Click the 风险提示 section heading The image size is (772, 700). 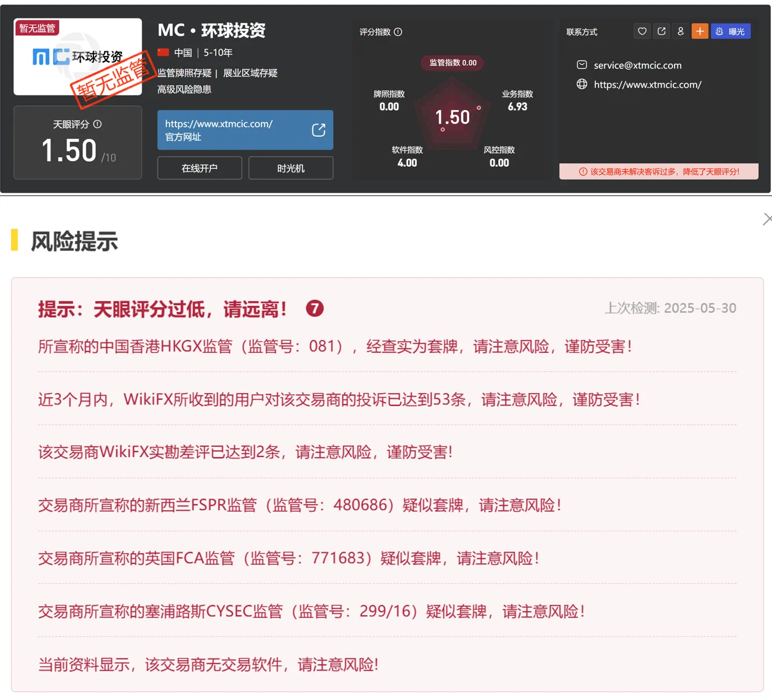pyautogui.click(x=74, y=241)
